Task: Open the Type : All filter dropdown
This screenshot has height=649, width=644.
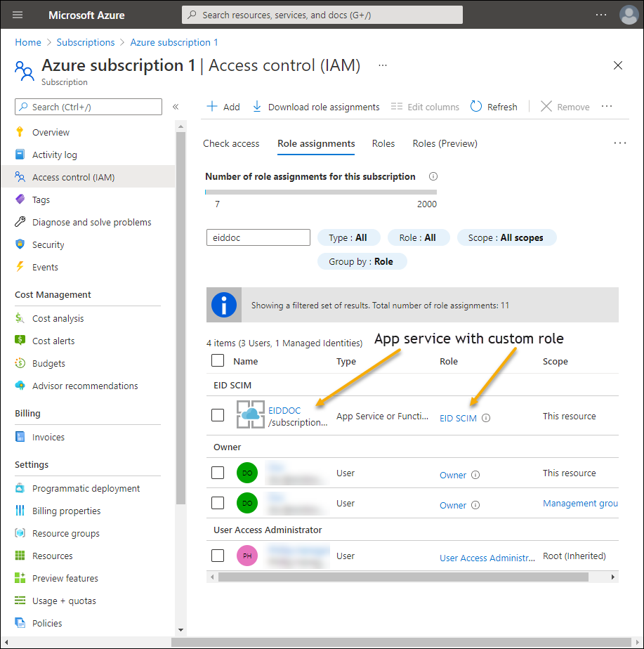Action: tap(348, 237)
